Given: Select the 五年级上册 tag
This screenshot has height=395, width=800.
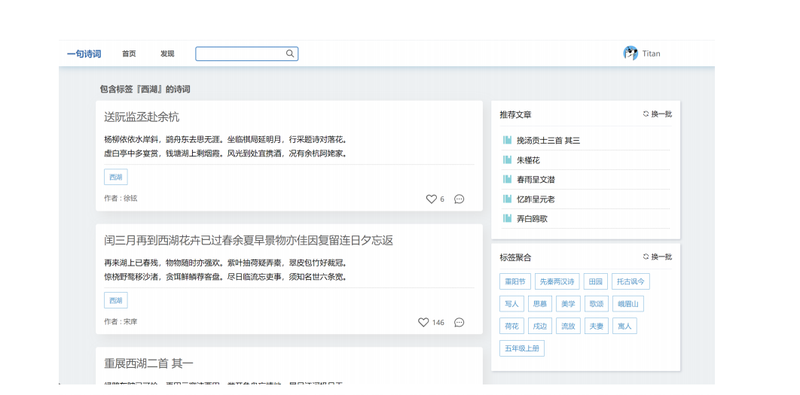Looking at the screenshot, I should tap(522, 348).
